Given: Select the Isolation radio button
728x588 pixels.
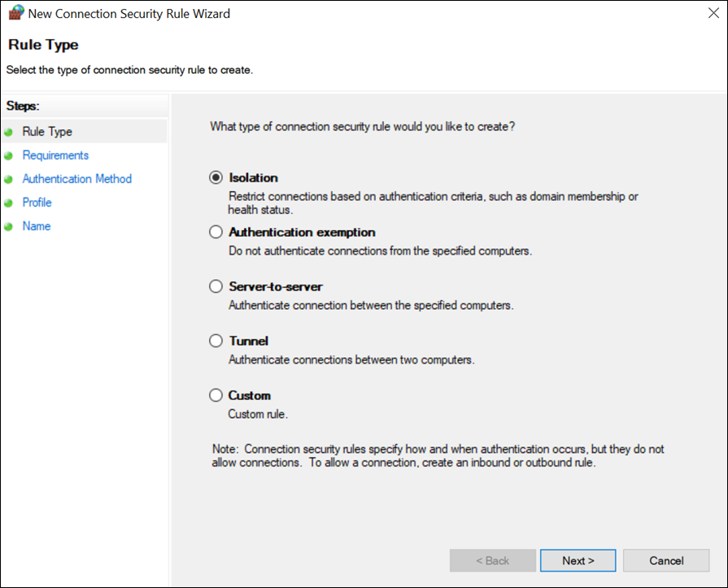Looking at the screenshot, I should (x=216, y=178).
